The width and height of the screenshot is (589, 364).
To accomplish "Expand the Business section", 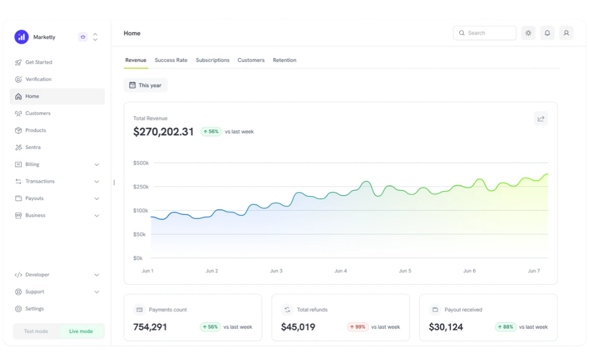I will coord(35,215).
